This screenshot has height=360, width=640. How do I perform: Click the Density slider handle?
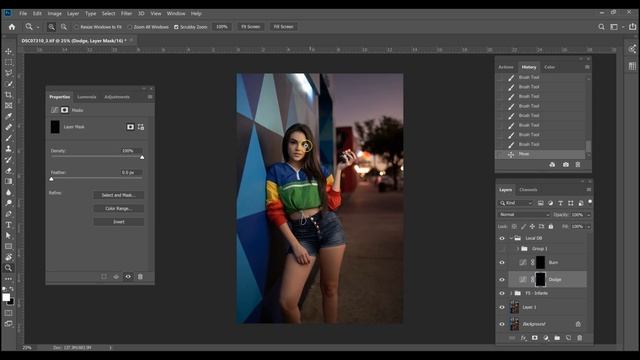click(142, 157)
